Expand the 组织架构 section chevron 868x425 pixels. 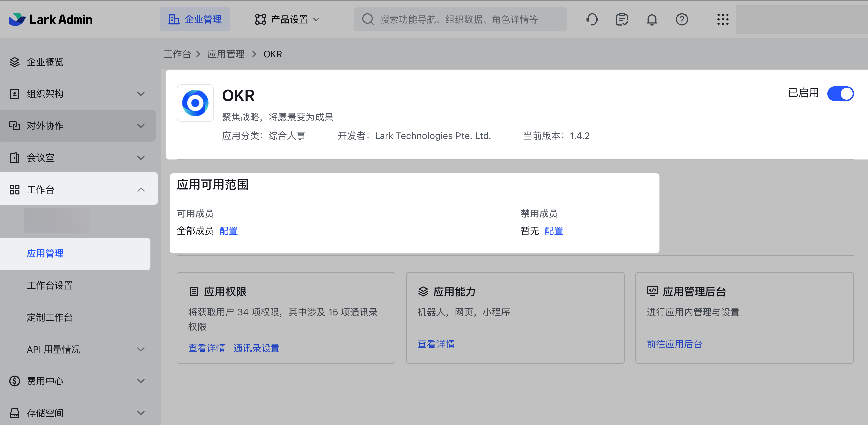point(141,94)
